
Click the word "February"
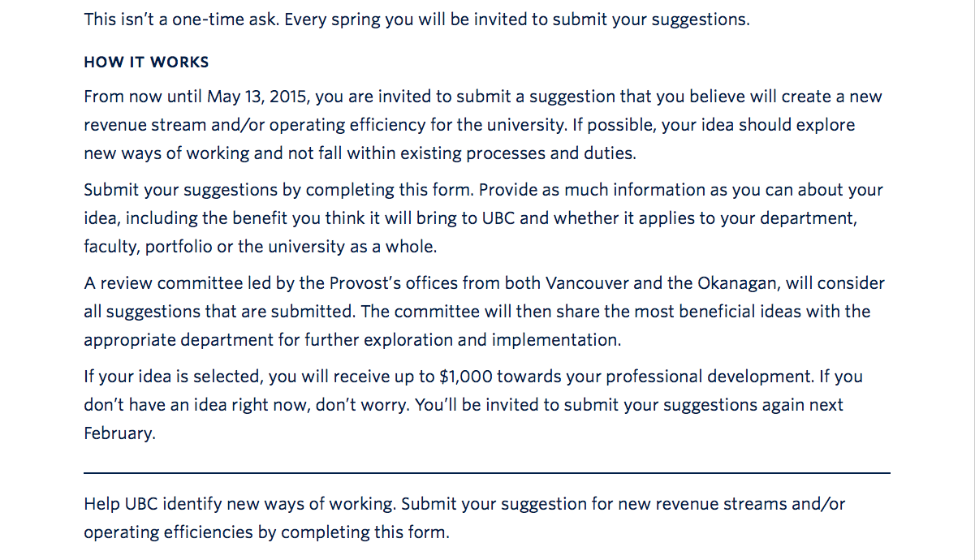pyautogui.click(x=119, y=433)
